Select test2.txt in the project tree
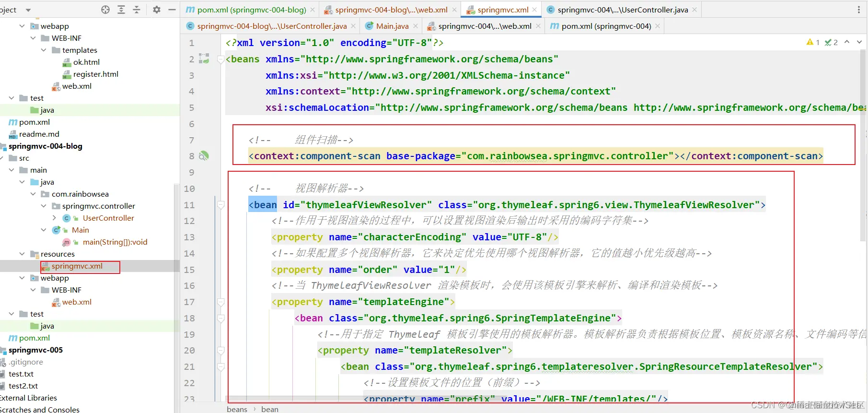This screenshot has width=868, height=413. (x=23, y=386)
